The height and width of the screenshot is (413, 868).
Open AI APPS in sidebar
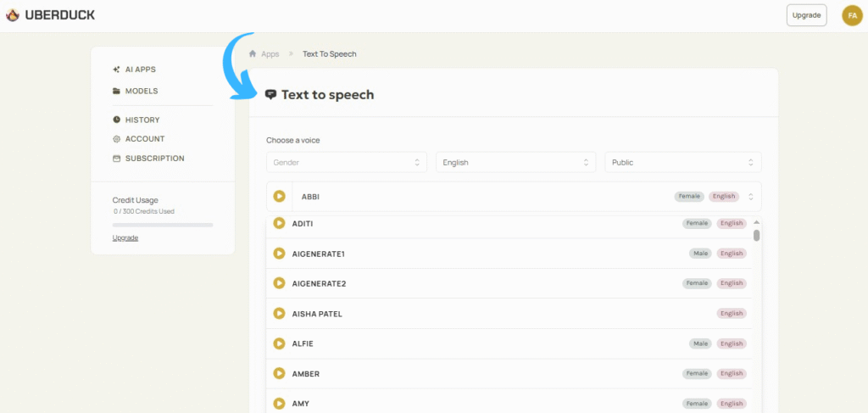pyautogui.click(x=141, y=70)
